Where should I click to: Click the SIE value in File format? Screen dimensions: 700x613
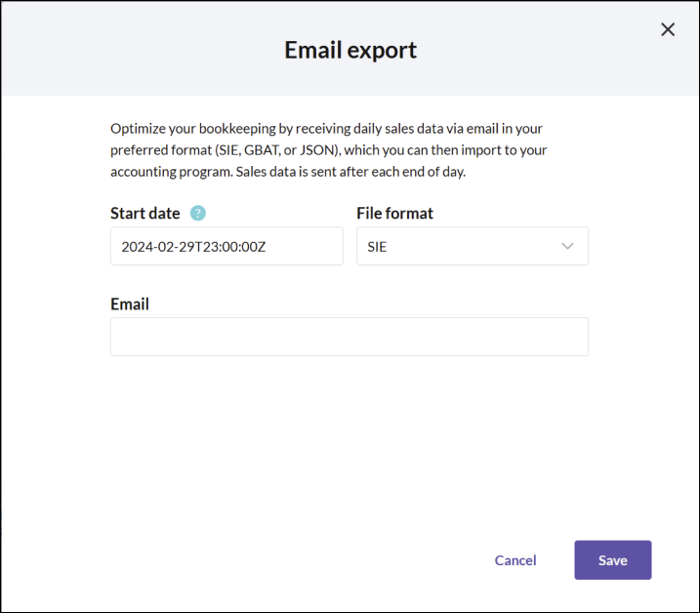(377, 246)
